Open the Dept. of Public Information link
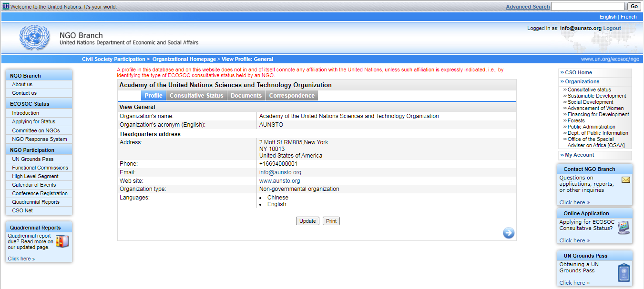Screen dimensions: 644x289 (x=598, y=133)
